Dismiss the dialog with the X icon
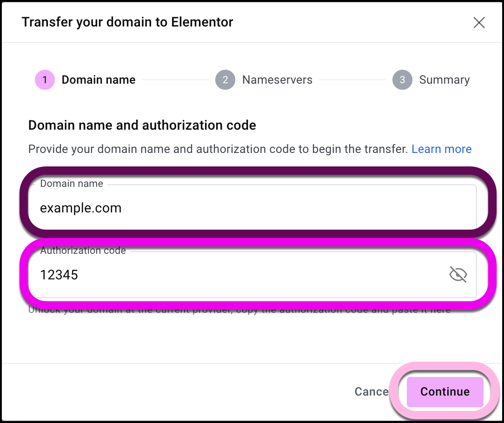 [479, 22]
